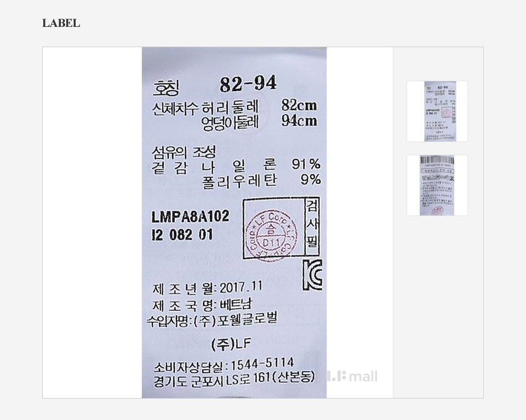Click the LMPA8A102 product code text
Viewport: 526px width, 420px height.
point(190,217)
